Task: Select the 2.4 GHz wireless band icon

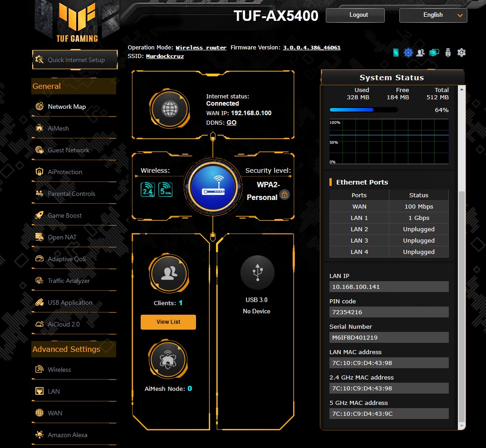Action: tap(147, 190)
